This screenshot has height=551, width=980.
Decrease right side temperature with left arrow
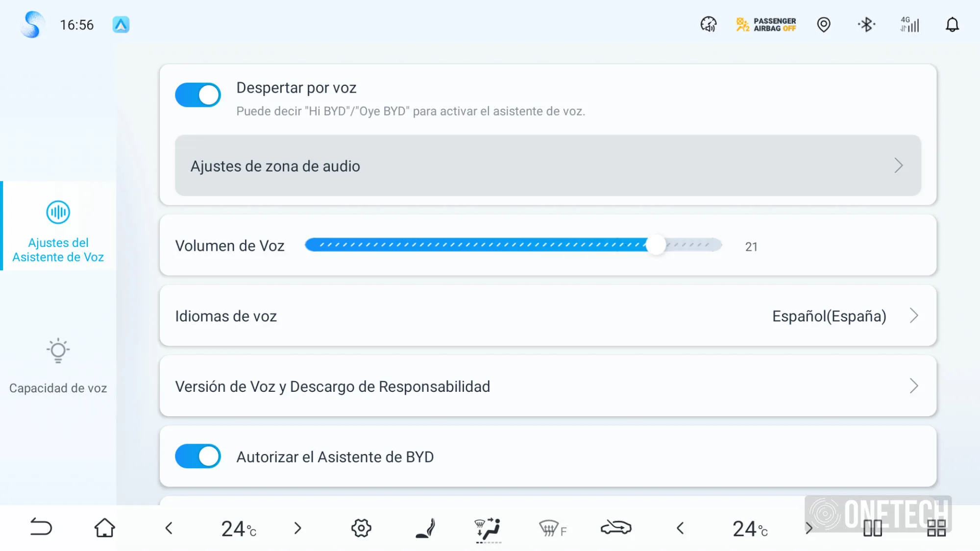[x=680, y=528]
